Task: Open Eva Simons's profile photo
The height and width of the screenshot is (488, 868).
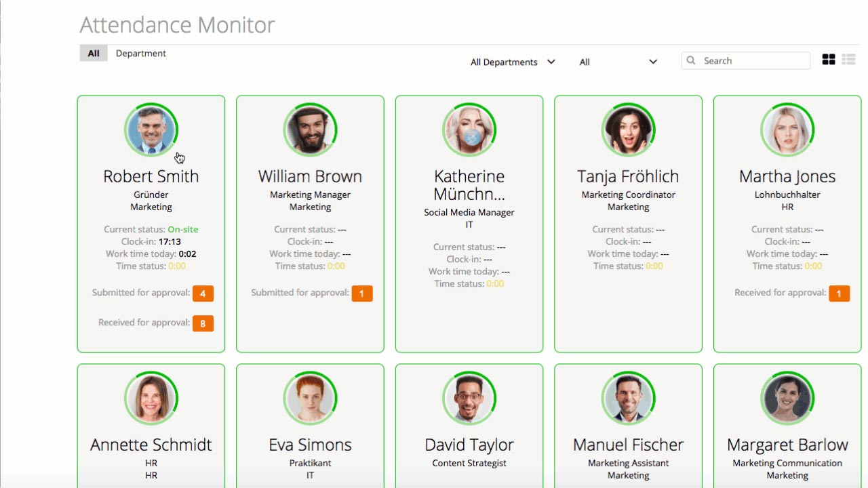Action: pos(310,398)
